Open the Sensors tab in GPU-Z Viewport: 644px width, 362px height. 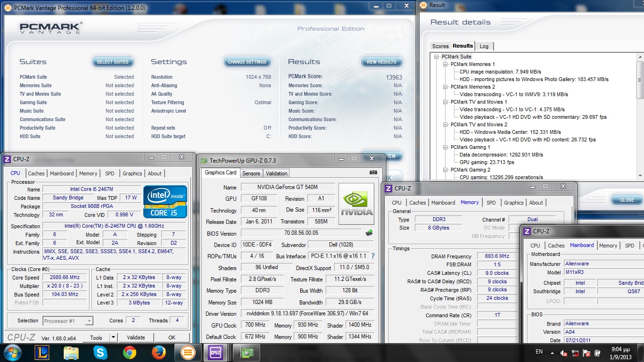251,173
